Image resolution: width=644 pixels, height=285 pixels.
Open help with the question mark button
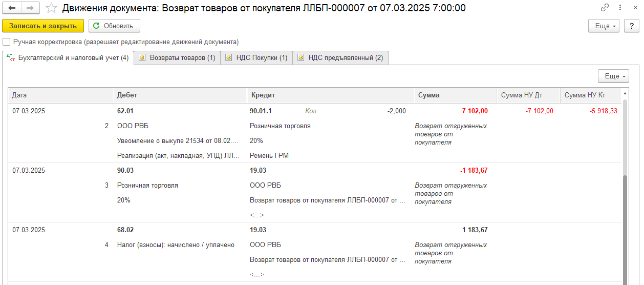(x=632, y=26)
